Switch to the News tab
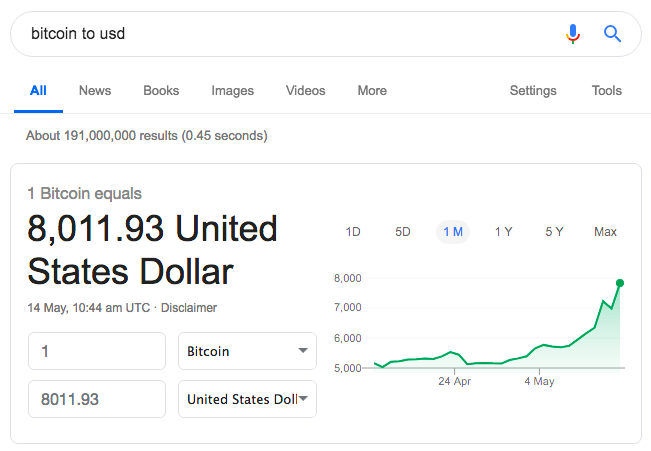This screenshot has width=651, height=451. [x=95, y=91]
